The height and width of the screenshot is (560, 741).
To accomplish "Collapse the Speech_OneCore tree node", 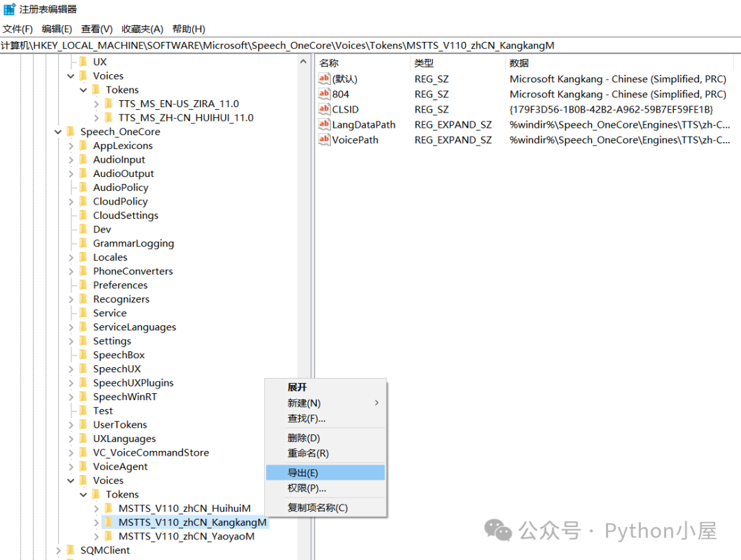I will point(58,132).
